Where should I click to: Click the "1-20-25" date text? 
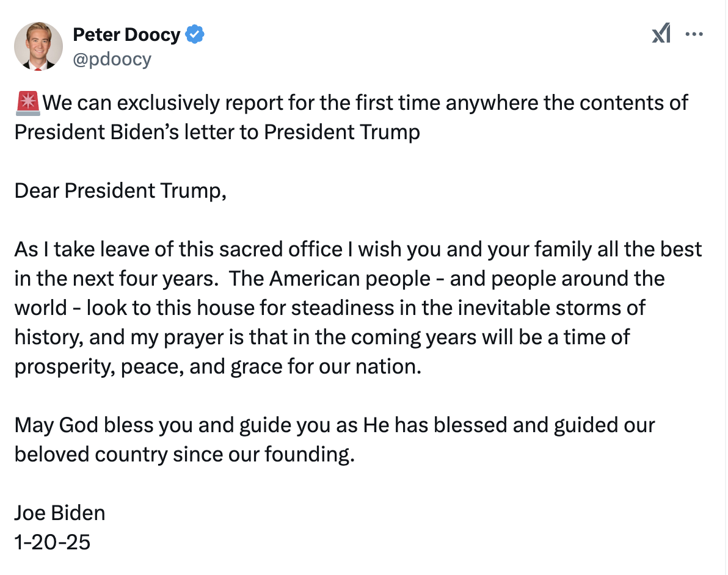[53, 543]
